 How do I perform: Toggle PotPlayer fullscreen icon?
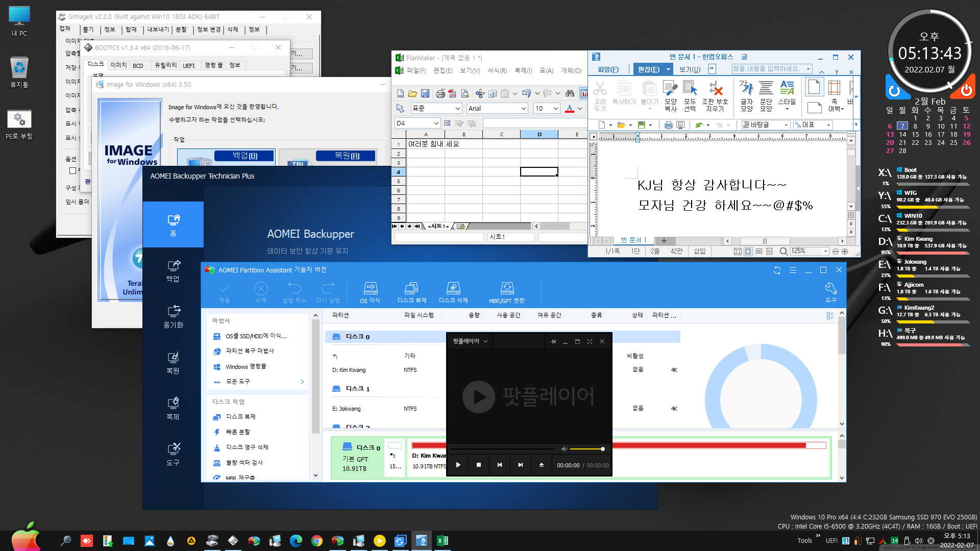click(590, 341)
